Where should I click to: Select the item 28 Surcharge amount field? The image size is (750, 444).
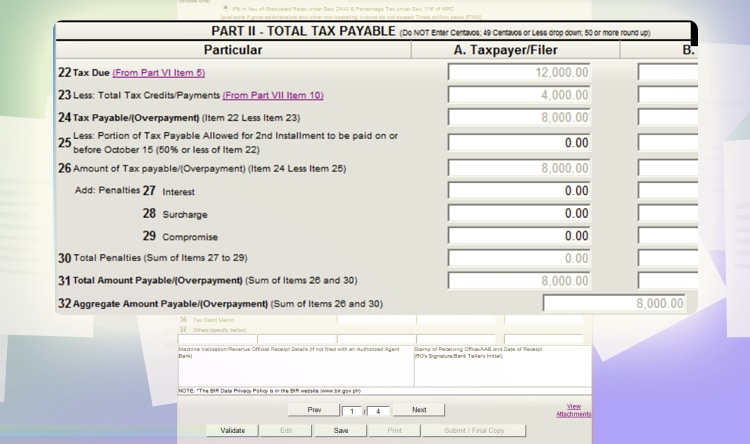coord(520,213)
